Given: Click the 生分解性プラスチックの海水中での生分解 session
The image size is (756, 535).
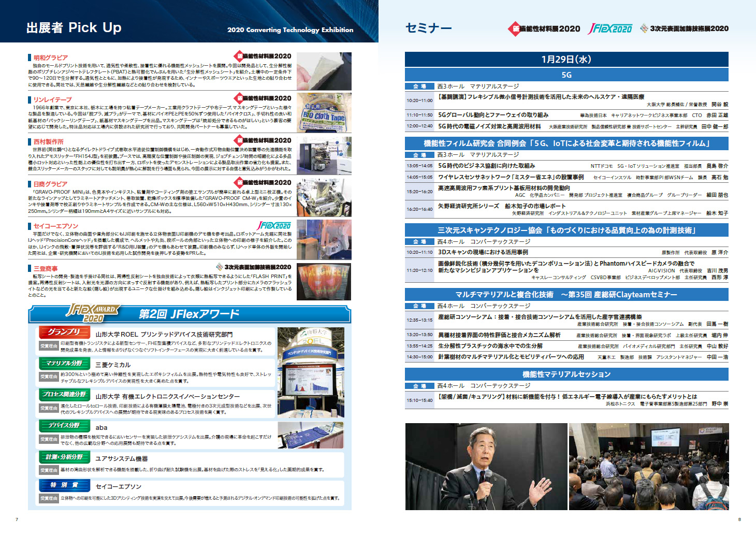Looking at the screenshot, I should [x=490, y=346].
